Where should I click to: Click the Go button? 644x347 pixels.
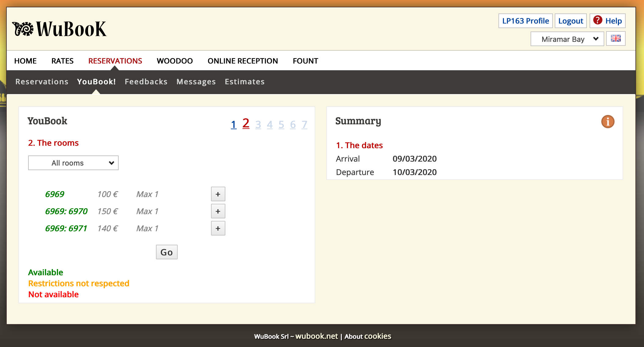coord(167,252)
